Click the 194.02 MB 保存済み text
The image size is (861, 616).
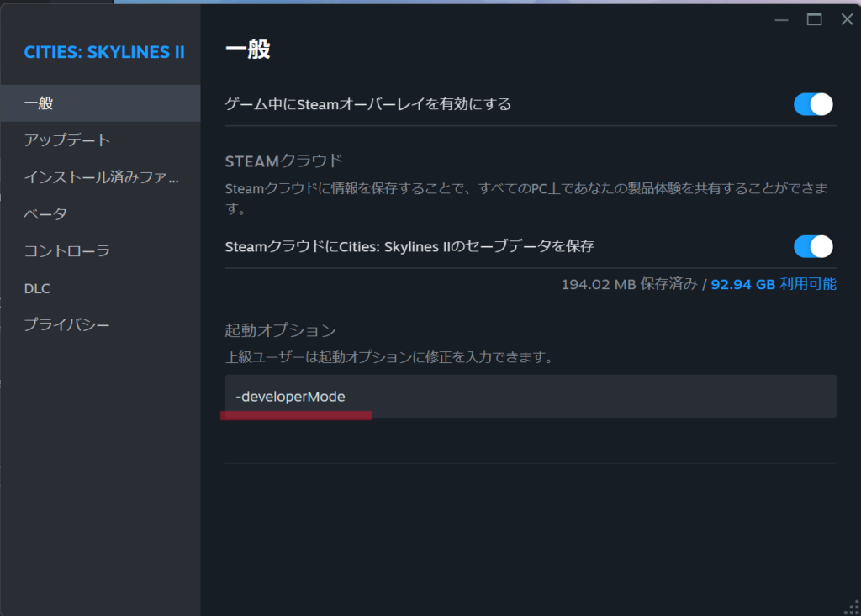click(x=629, y=284)
